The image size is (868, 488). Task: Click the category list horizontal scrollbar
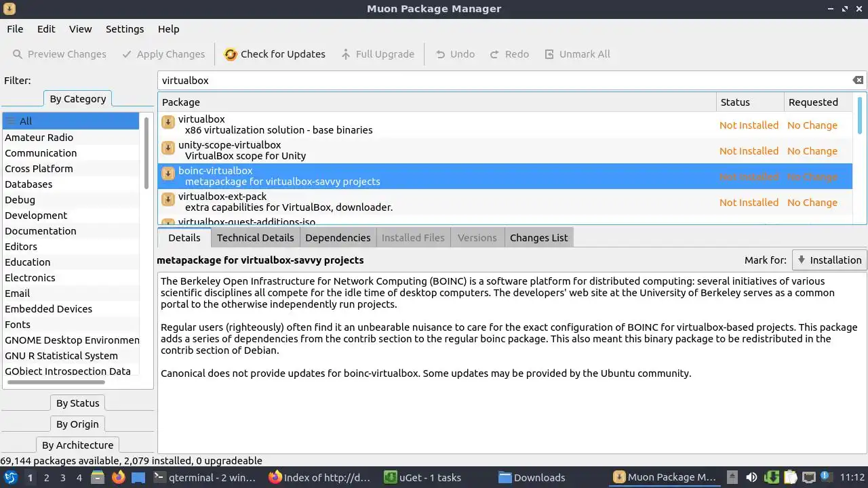coord(56,382)
